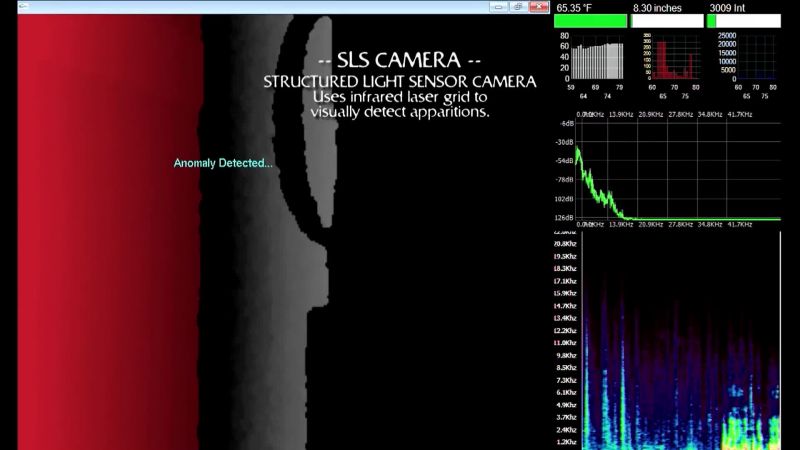Click the 8.30 inches distance bar
The width and height of the screenshot is (800, 450).
pos(667,21)
